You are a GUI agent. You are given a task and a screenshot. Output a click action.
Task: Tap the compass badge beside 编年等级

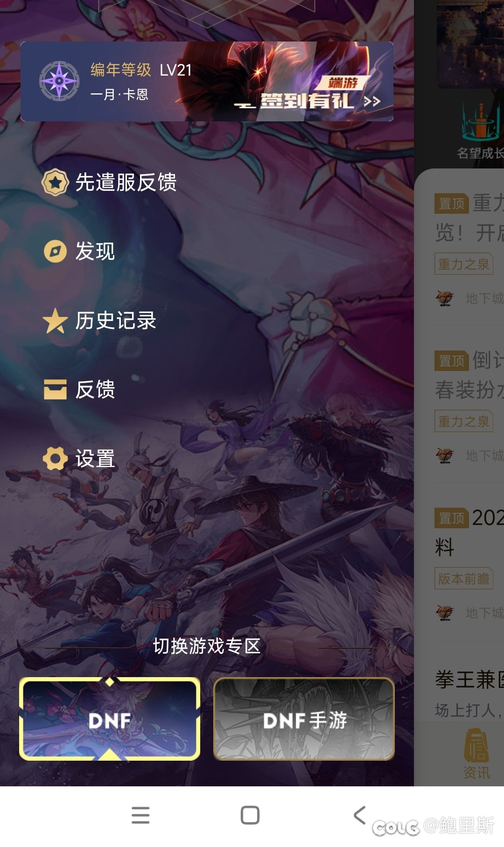(x=59, y=81)
